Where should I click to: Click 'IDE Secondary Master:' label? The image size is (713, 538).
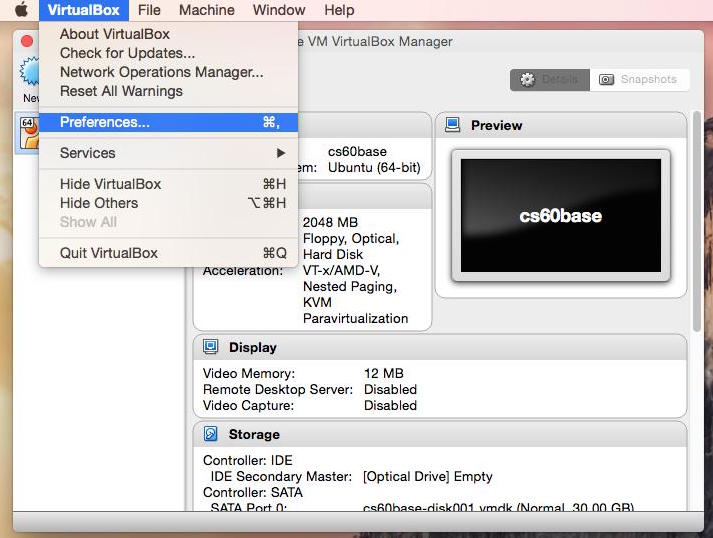pos(281,477)
